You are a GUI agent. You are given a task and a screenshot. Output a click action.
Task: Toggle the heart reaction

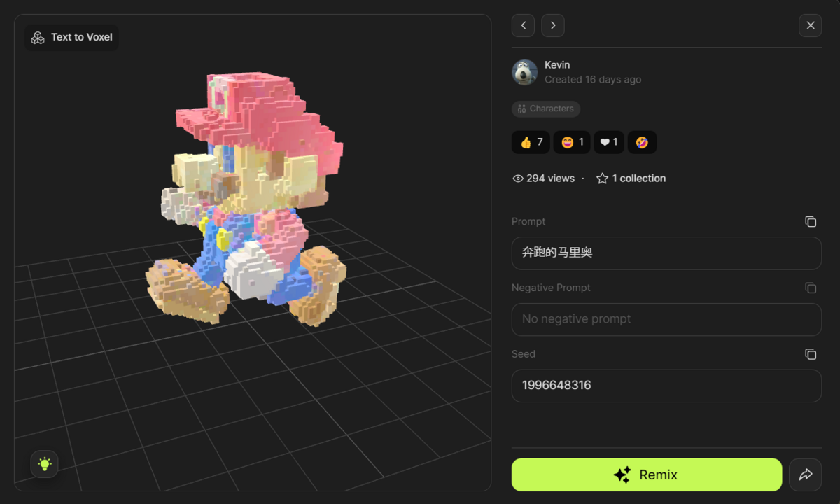[609, 142]
